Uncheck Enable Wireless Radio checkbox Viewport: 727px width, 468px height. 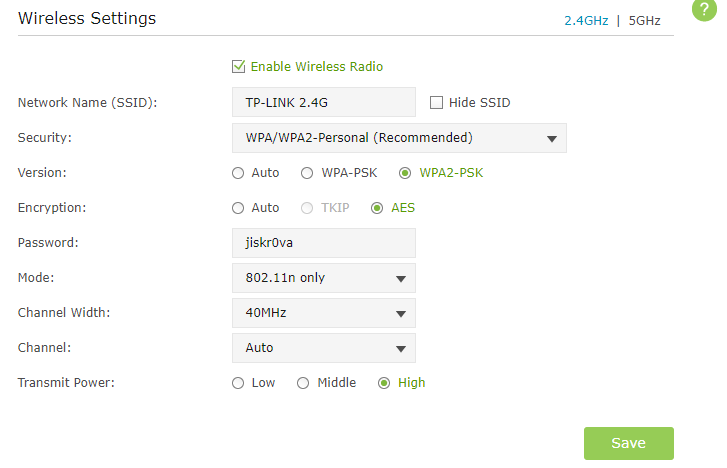click(x=238, y=67)
